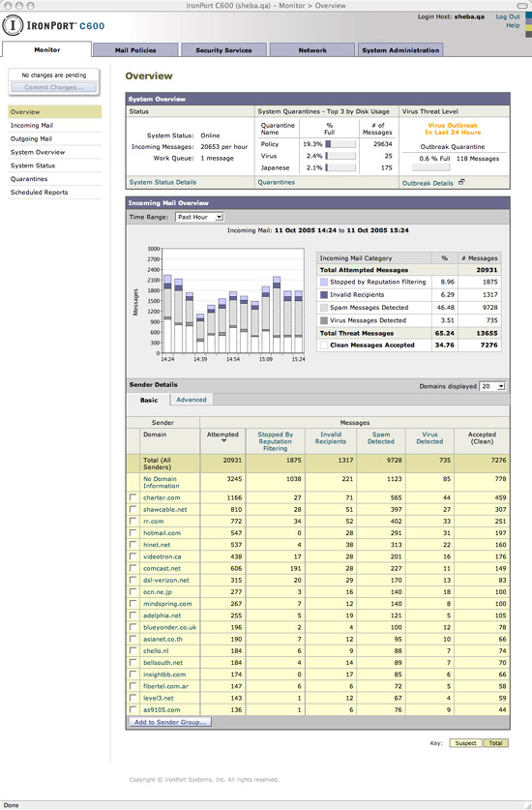532x810 pixels.
Task: Select the comcast.net checkbox
Action: click(x=133, y=568)
